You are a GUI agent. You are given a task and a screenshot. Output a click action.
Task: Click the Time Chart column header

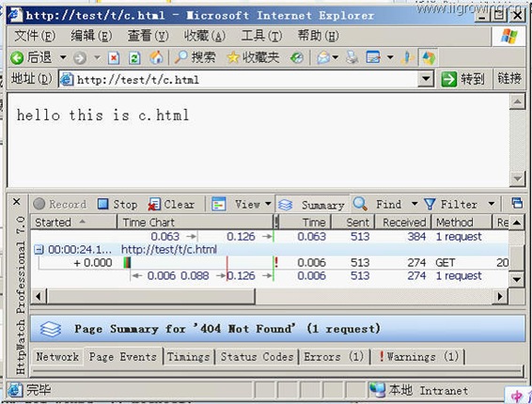pos(196,223)
